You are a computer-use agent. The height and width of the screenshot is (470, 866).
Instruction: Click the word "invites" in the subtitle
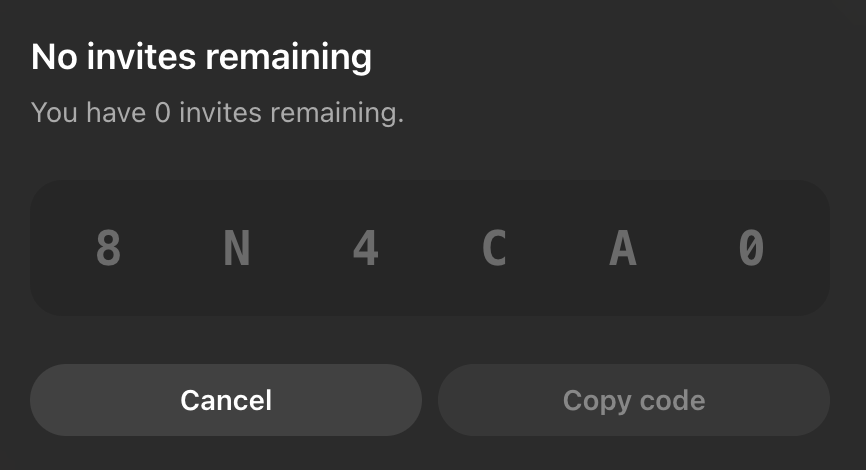[x=223, y=112]
